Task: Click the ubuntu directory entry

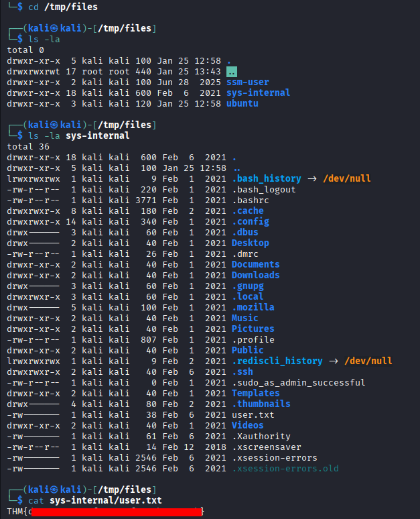Action: pyautogui.click(x=242, y=103)
